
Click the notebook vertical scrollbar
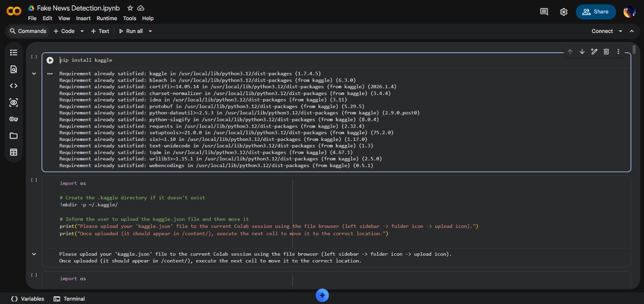coord(634,50)
